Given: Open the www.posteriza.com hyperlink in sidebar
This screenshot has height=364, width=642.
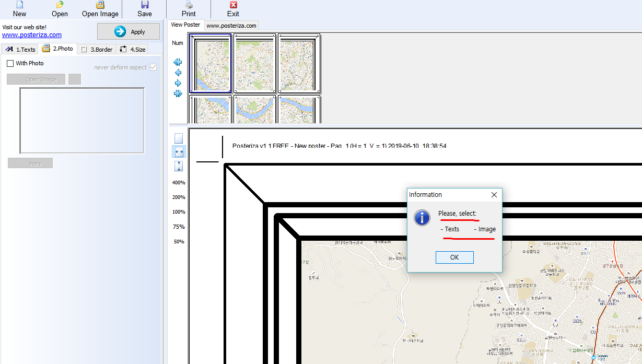Looking at the screenshot, I should [x=32, y=35].
